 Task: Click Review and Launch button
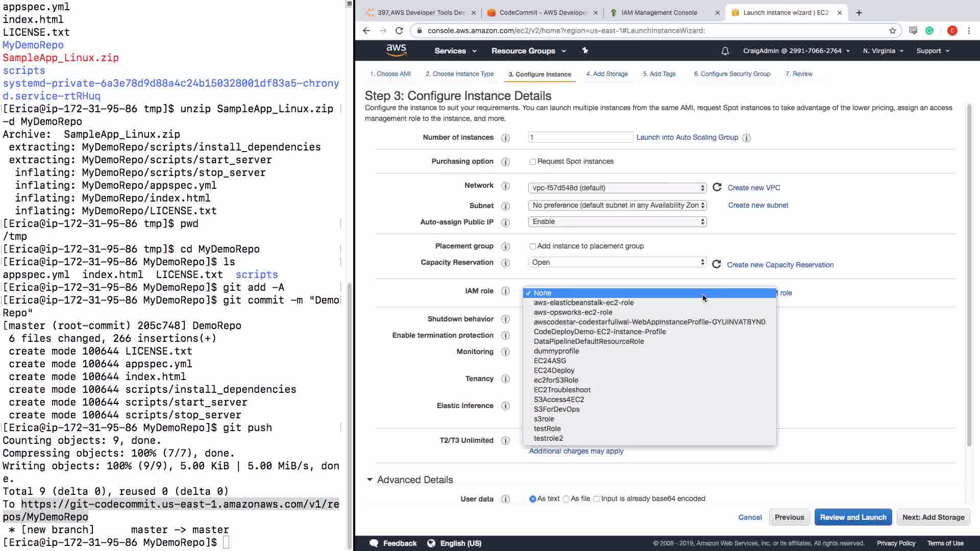[x=852, y=517]
